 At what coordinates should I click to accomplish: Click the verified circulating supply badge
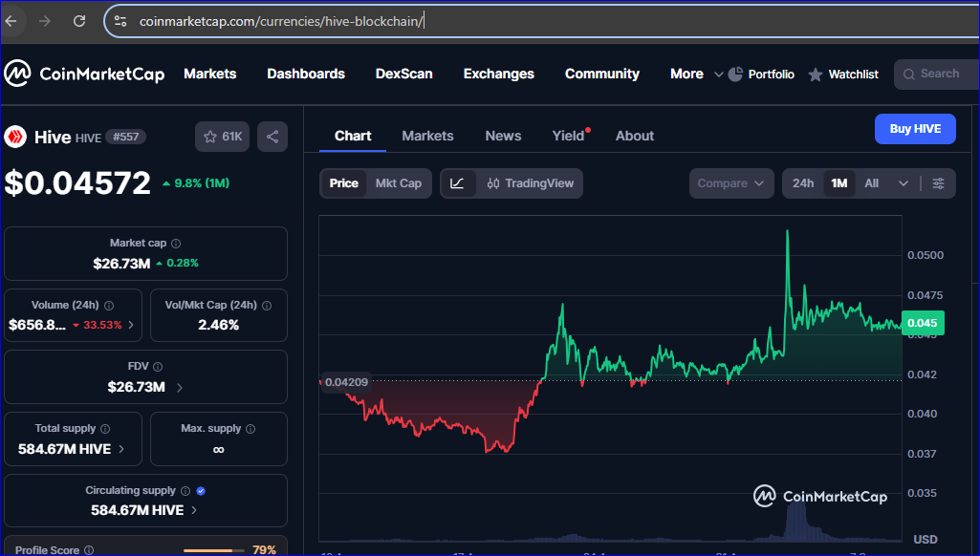tap(201, 491)
